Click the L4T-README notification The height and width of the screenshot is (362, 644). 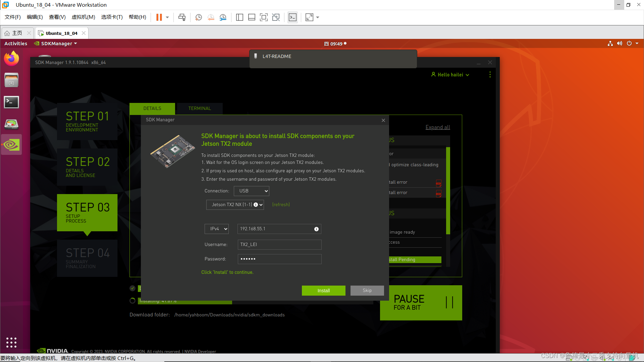click(333, 59)
